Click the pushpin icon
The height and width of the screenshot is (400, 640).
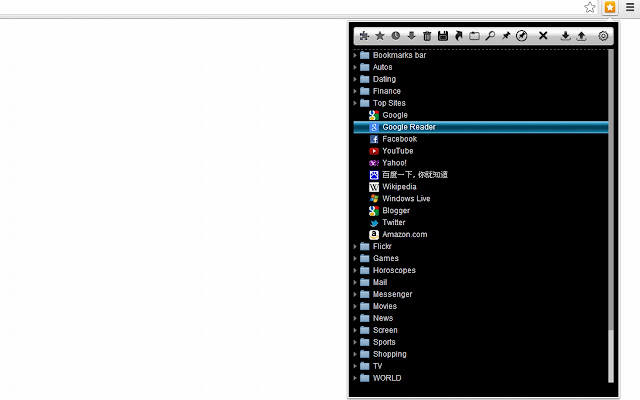[x=506, y=36]
